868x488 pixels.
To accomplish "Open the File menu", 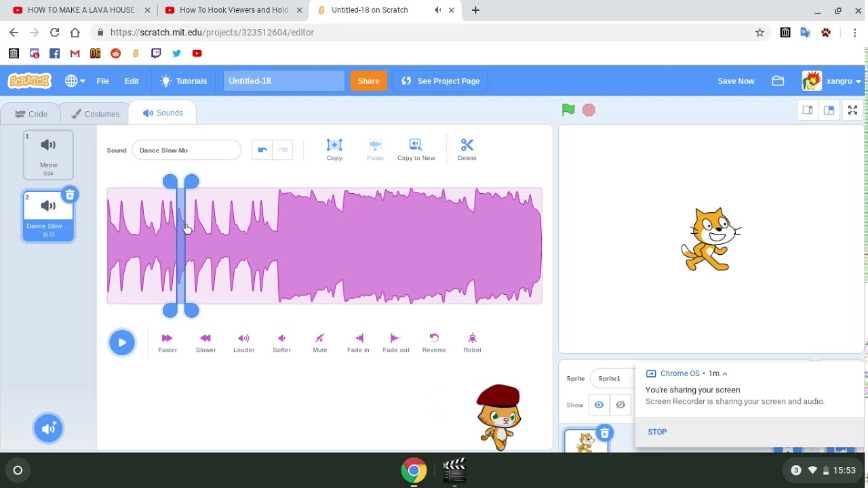I will (x=102, y=81).
